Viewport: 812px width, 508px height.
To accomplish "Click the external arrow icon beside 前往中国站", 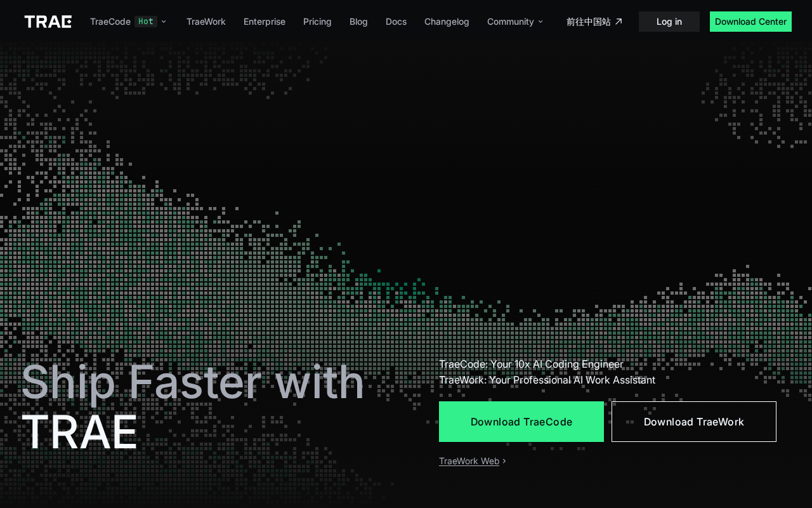I will (619, 22).
